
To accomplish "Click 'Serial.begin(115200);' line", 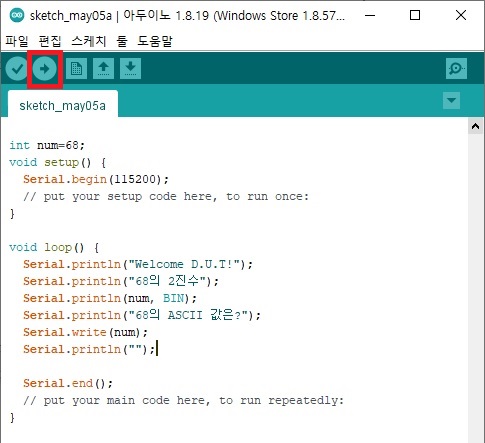I will click(x=96, y=179).
